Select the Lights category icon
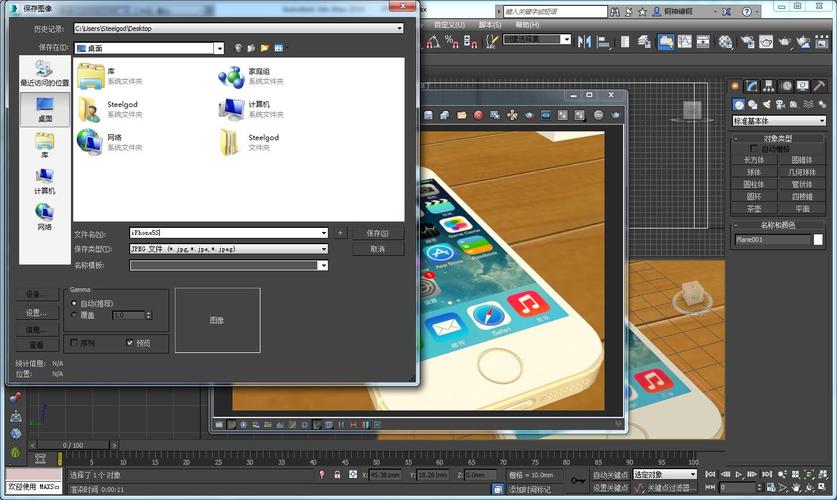The image size is (837, 500). pos(767,105)
